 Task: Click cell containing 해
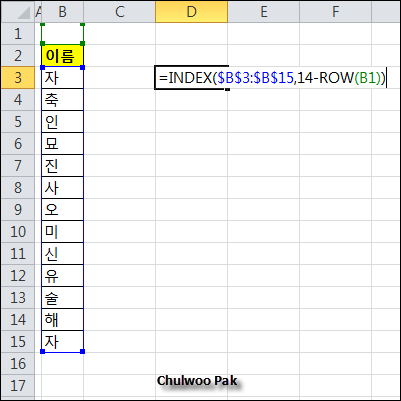pyautogui.click(x=62, y=320)
